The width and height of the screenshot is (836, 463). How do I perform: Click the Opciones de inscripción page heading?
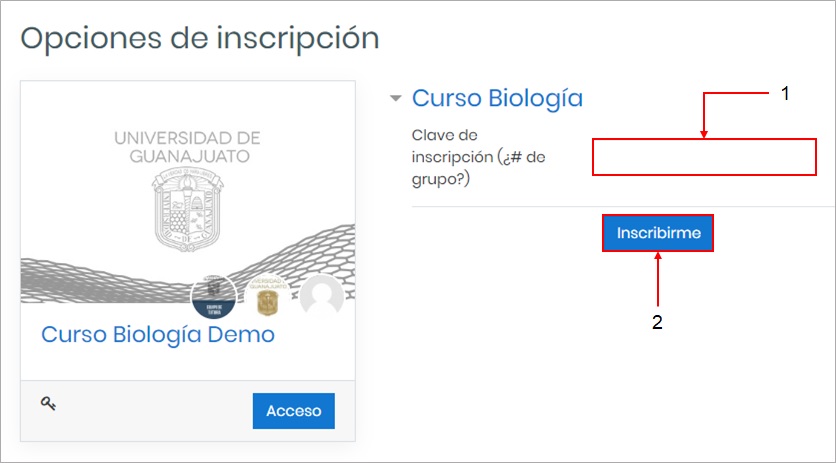point(200,38)
